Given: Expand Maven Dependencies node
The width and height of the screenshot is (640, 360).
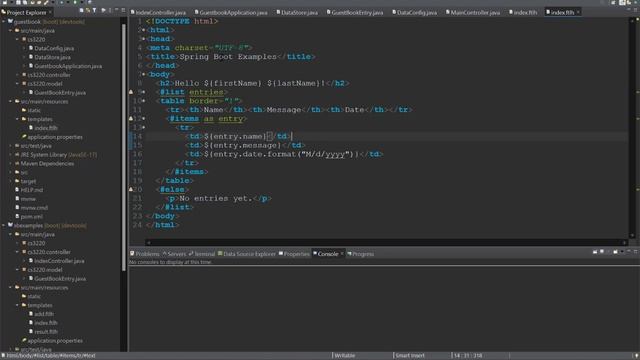Looking at the screenshot, I should [x=11, y=164].
